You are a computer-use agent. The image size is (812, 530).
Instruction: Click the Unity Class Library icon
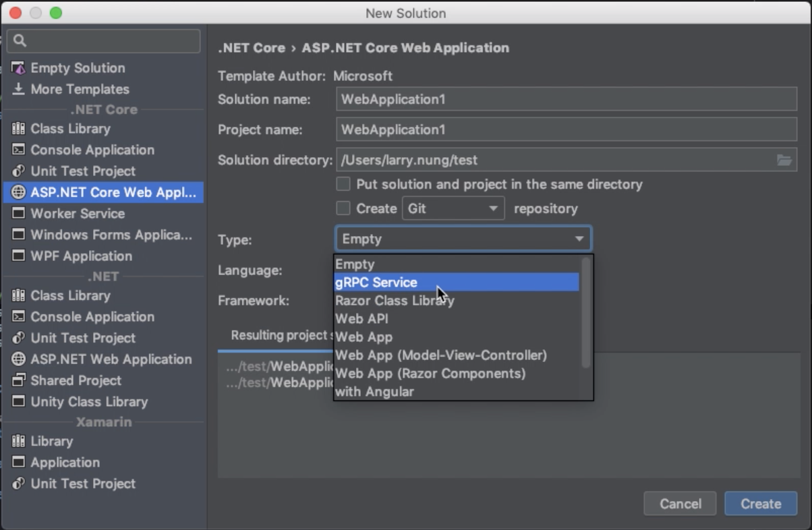click(x=19, y=402)
